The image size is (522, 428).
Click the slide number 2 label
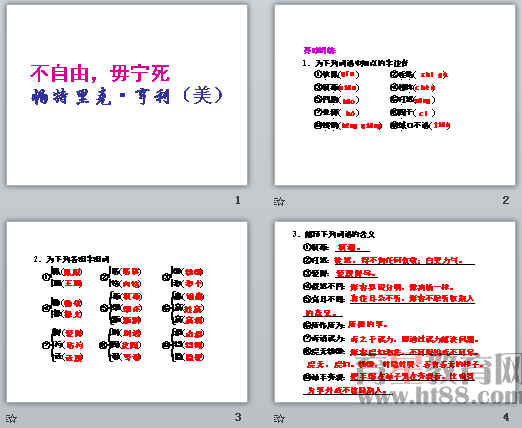(x=506, y=200)
